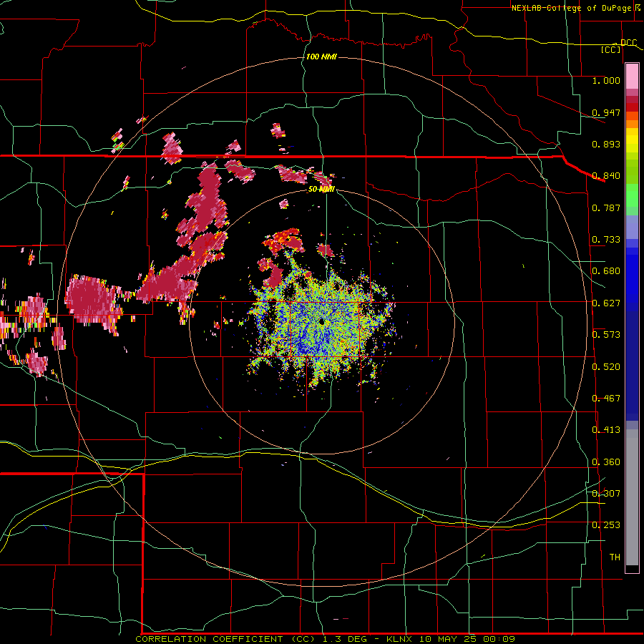
Task: Click the 0.253 legend value
Action: 606,525
